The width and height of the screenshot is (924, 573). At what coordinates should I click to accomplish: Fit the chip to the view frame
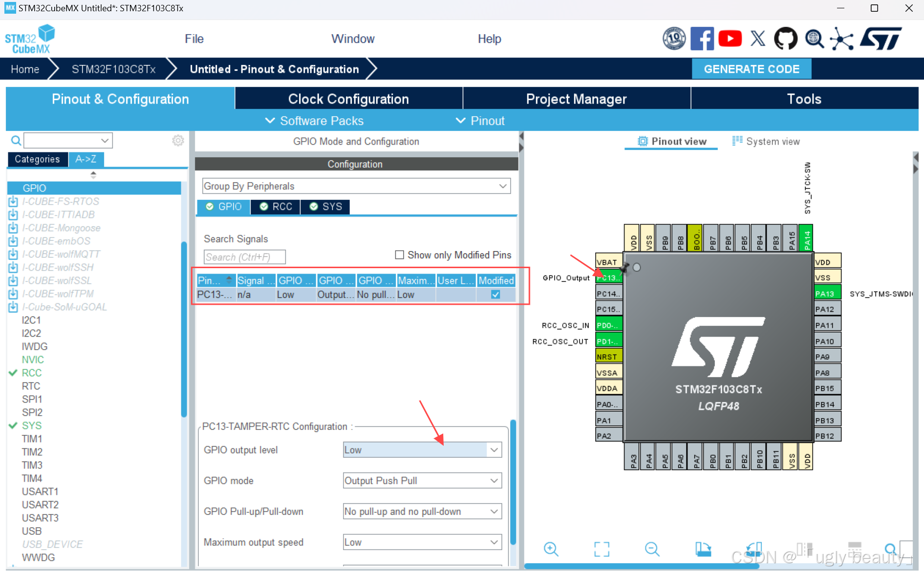pos(602,549)
